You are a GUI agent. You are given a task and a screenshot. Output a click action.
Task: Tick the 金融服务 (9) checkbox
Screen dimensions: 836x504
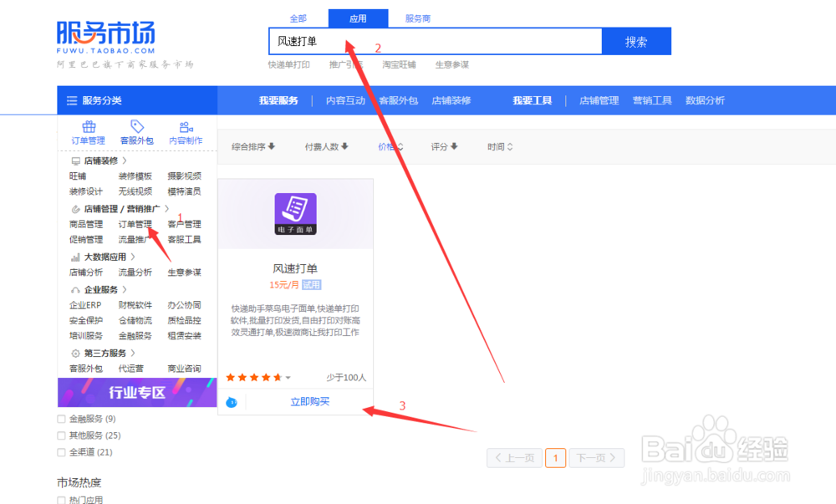pos(61,419)
